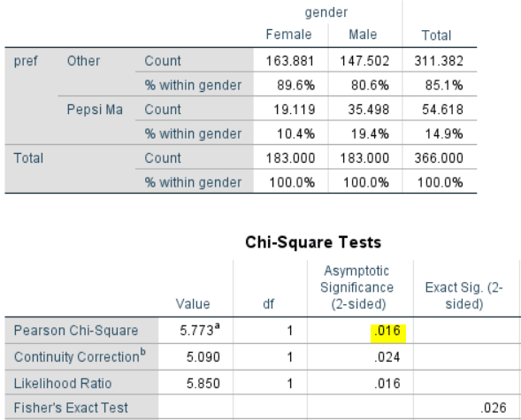Viewport: 521px width, 420px height.
Task: Select the Male column header
Action: click(x=363, y=34)
